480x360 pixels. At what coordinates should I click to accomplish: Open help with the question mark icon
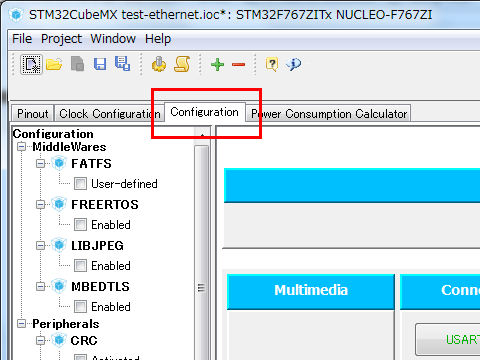272,64
